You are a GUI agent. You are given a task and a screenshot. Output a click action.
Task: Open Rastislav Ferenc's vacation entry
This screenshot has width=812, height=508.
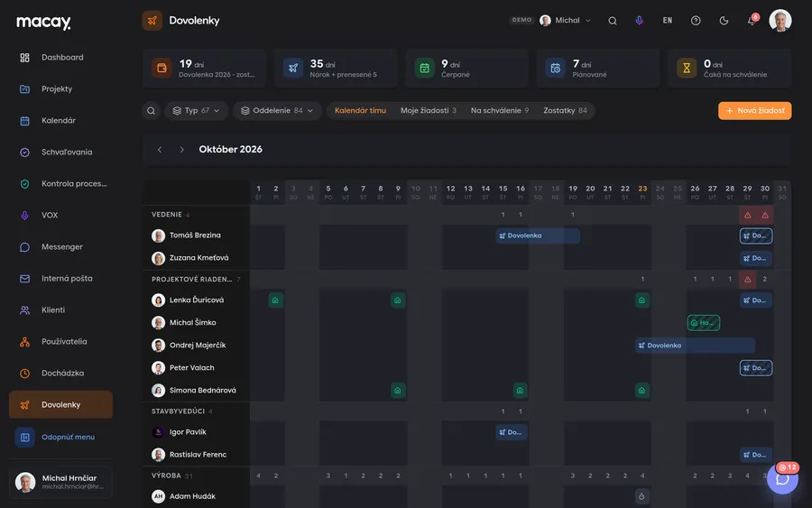point(756,455)
